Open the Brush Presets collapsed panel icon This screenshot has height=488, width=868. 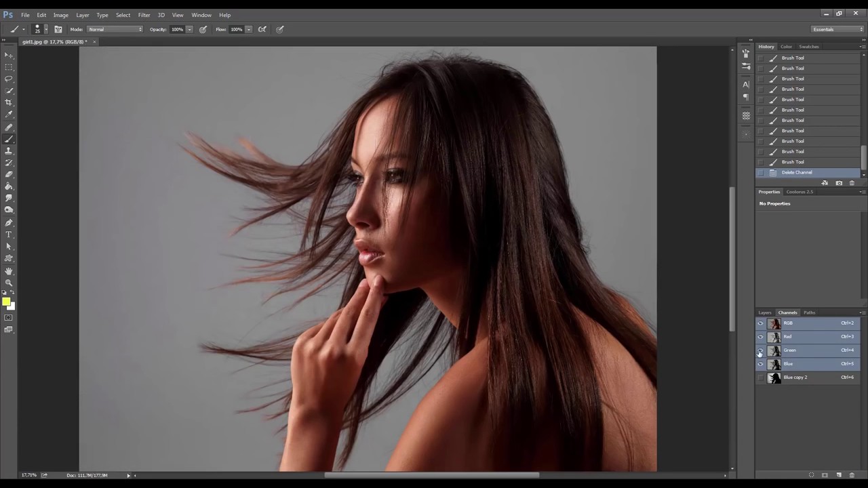746,66
